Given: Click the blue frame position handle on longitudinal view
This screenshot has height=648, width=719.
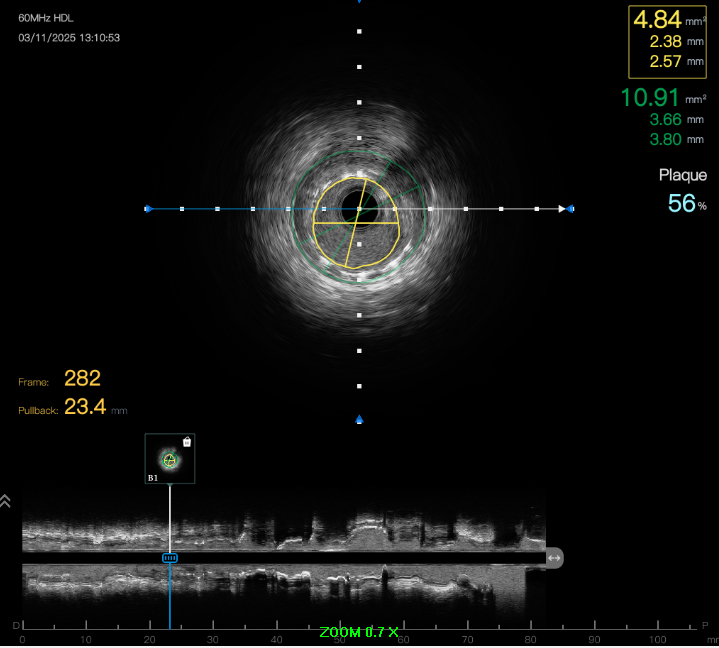Looking at the screenshot, I should [x=170, y=557].
